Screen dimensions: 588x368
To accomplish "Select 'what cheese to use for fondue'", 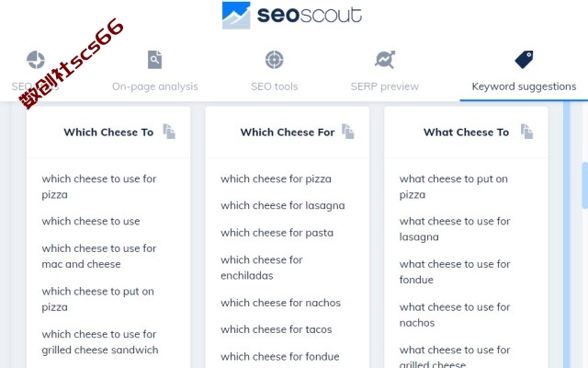I will click(455, 272).
